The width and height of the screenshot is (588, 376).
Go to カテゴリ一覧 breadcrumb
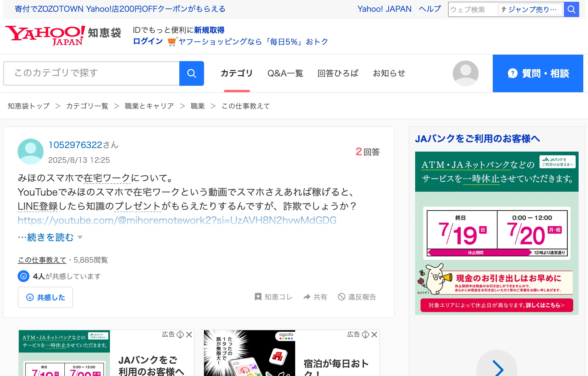pos(87,106)
